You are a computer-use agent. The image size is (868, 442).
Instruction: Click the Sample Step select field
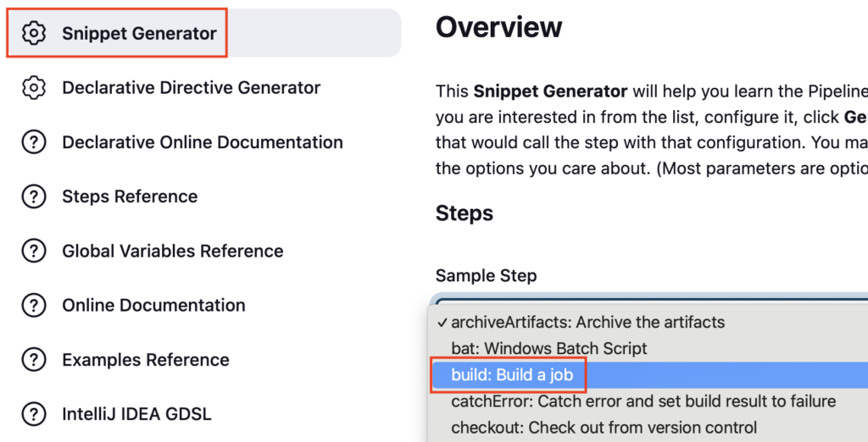click(648, 299)
